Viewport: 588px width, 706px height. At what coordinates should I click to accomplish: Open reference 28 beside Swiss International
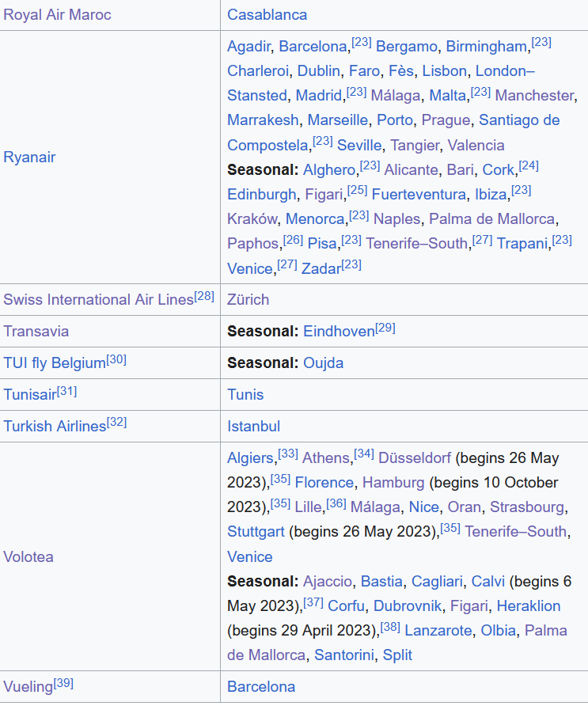(x=204, y=297)
